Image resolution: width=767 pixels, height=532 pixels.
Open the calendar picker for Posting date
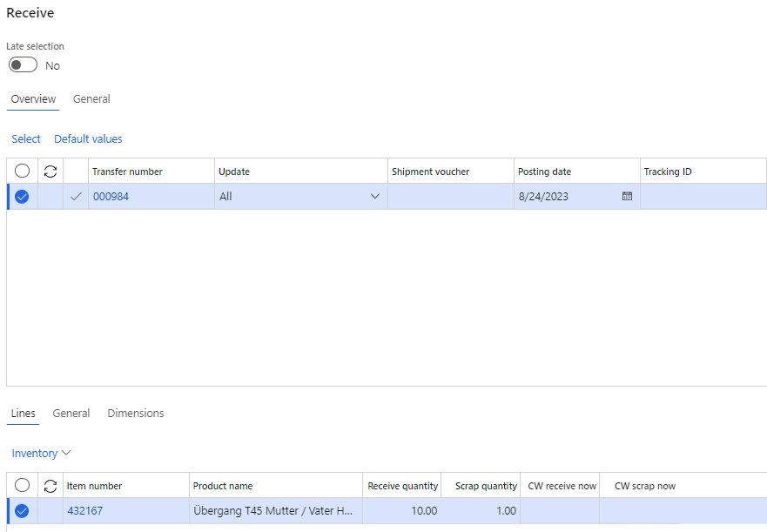tap(627, 196)
